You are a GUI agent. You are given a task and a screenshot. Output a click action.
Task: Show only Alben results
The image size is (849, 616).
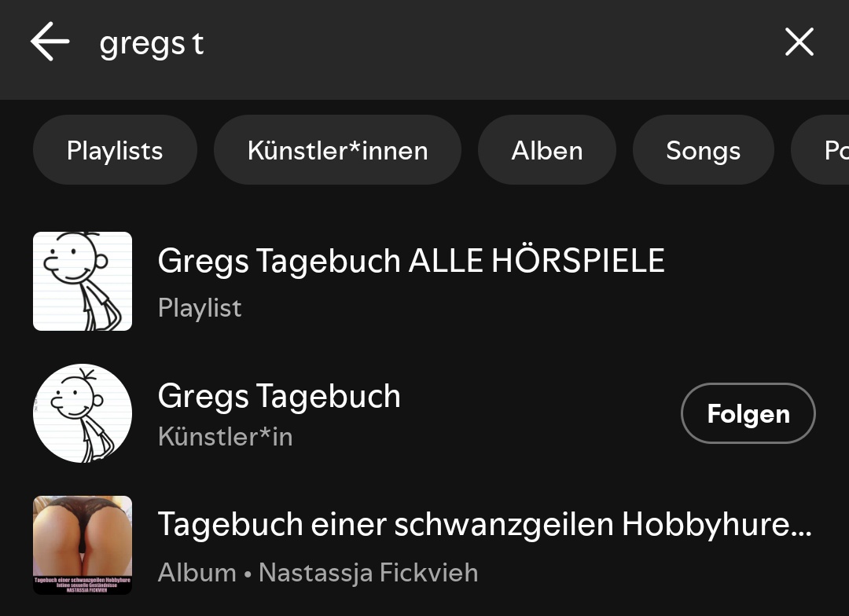547,150
